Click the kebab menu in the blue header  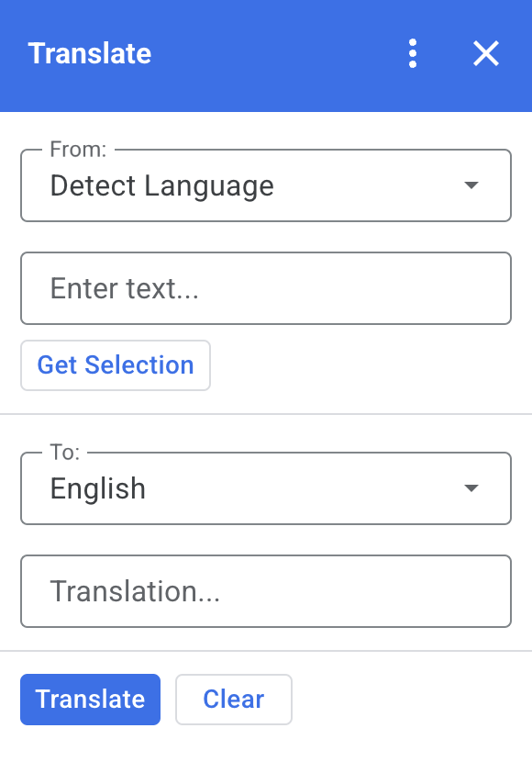coord(413,54)
